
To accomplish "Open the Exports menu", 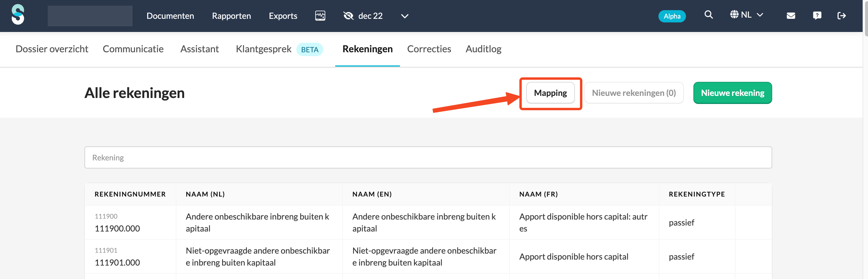I will coord(283,16).
